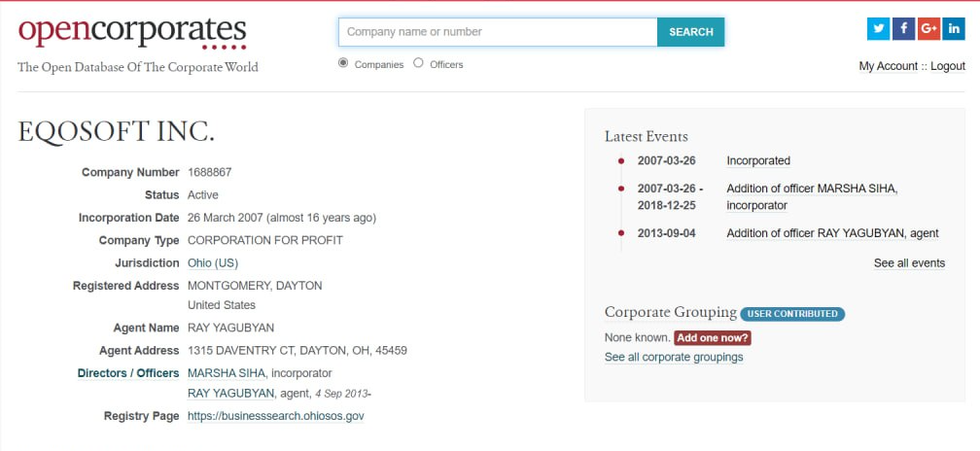This screenshot has width=980, height=451.
Task: Open the Twitter social icon
Action: 878,29
